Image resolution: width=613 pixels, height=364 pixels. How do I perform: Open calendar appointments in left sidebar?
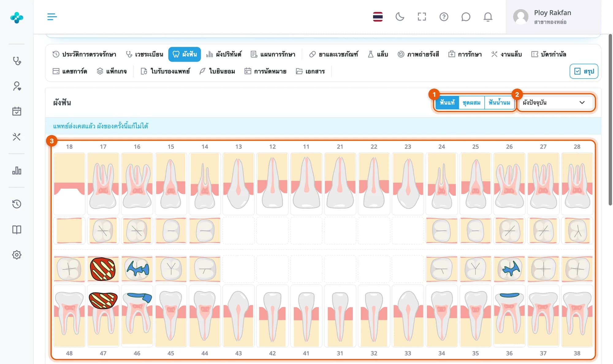tap(17, 111)
